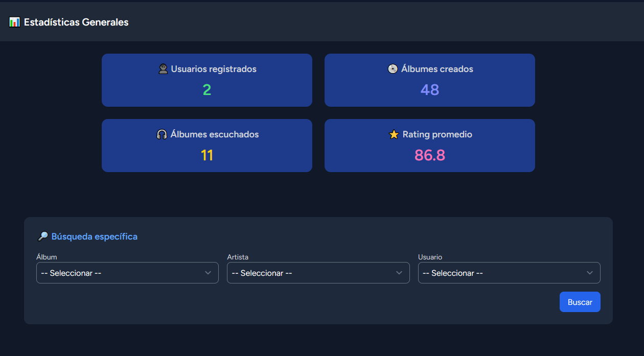Click the star icon for Rating promedio
The height and width of the screenshot is (356, 644).
pyautogui.click(x=394, y=135)
